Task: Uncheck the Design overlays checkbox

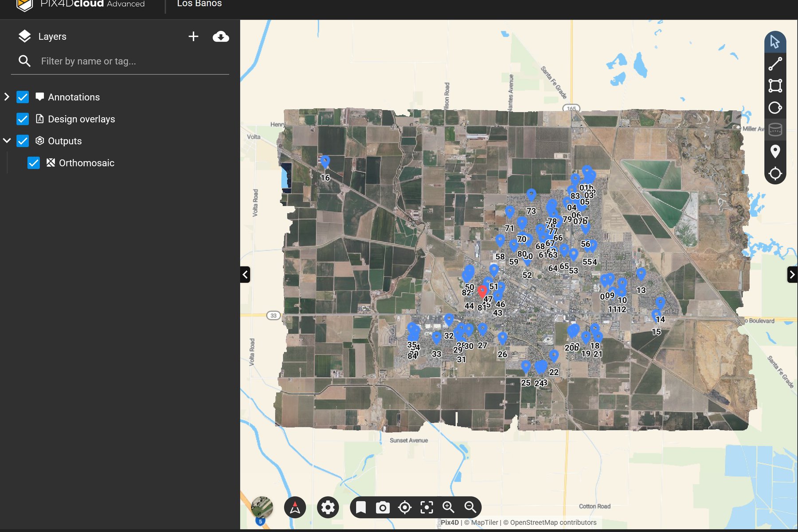Action: tap(23, 119)
